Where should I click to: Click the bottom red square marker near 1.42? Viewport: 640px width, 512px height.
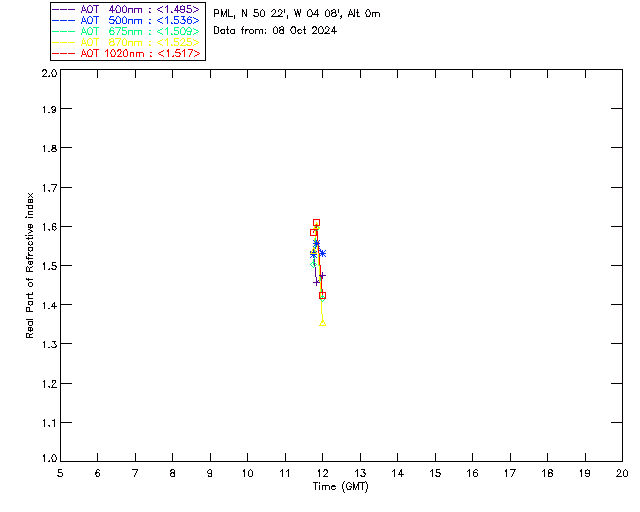322,295
